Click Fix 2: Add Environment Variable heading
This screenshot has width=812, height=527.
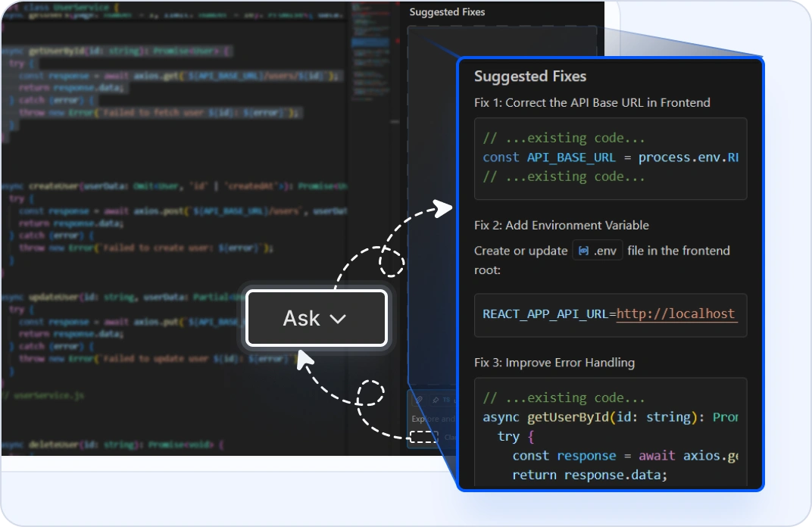point(561,225)
